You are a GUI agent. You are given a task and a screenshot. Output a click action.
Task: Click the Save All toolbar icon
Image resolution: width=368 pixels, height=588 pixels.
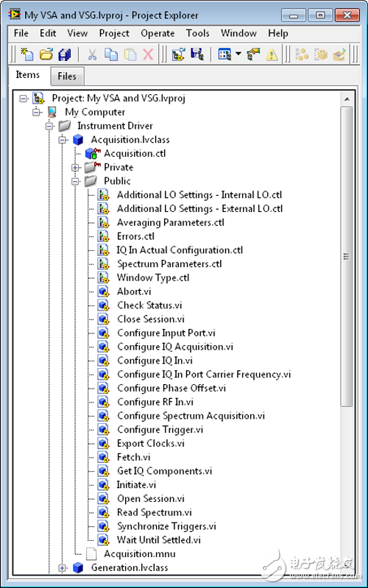point(65,54)
